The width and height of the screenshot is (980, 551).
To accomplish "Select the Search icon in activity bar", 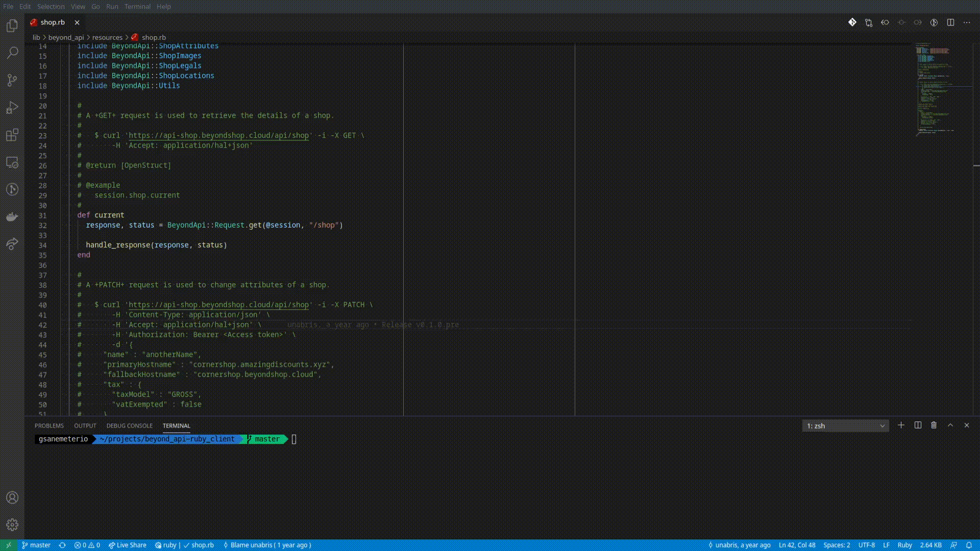I will tap(12, 52).
